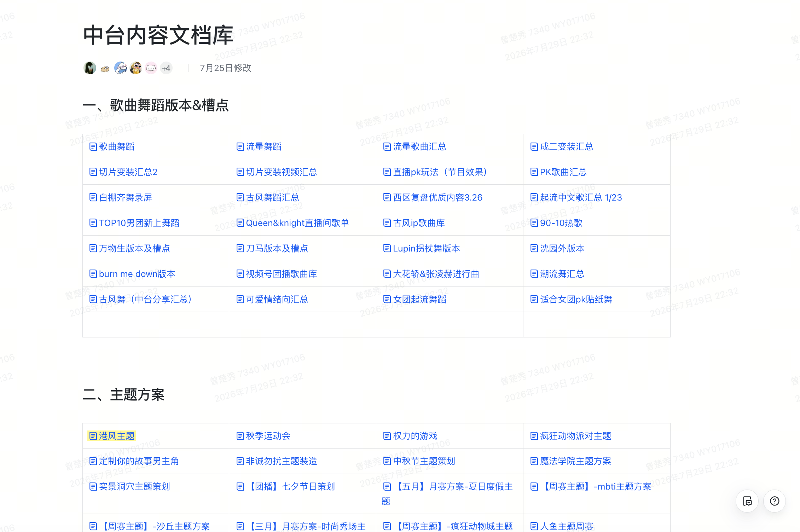Click the blue-haired collaborator avatar
The width and height of the screenshot is (800, 532).
click(121, 68)
